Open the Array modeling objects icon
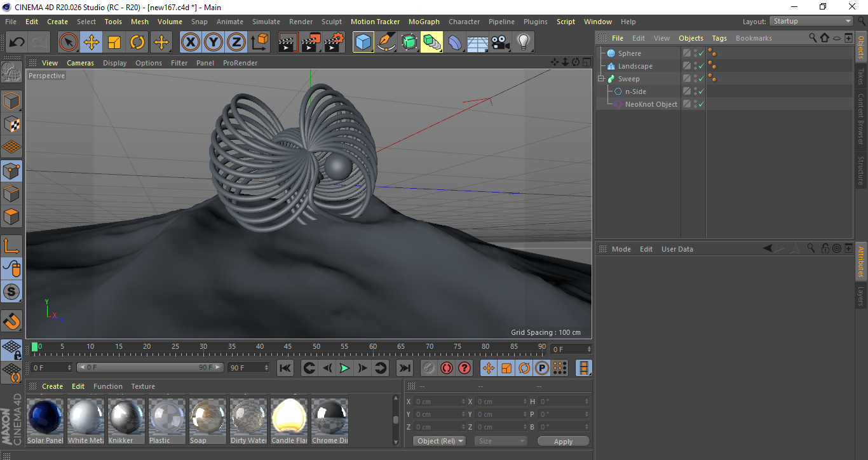This screenshot has width=868, height=460. 432,43
